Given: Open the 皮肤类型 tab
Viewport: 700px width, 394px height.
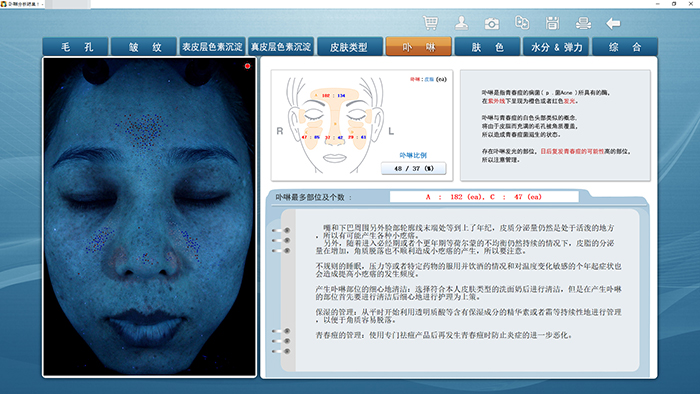Looking at the screenshot, I should point(350,47).
